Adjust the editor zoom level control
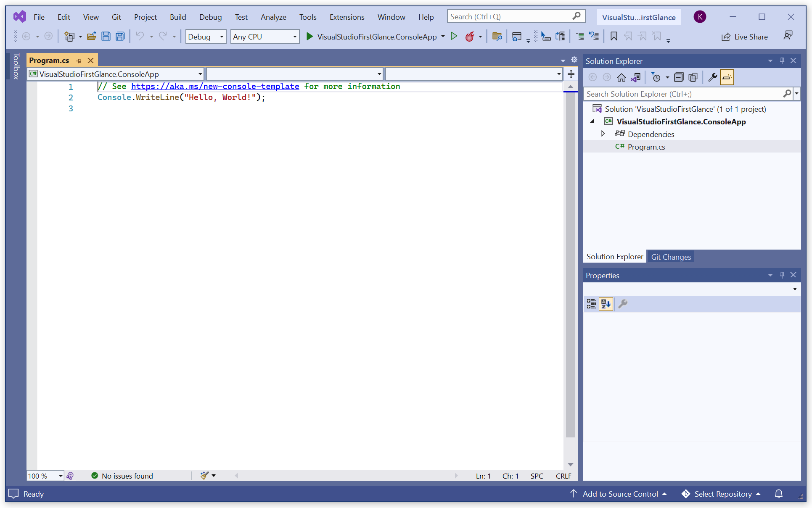Image resolution: width=812 pixels, height=508 pixels. coord(44,476)
